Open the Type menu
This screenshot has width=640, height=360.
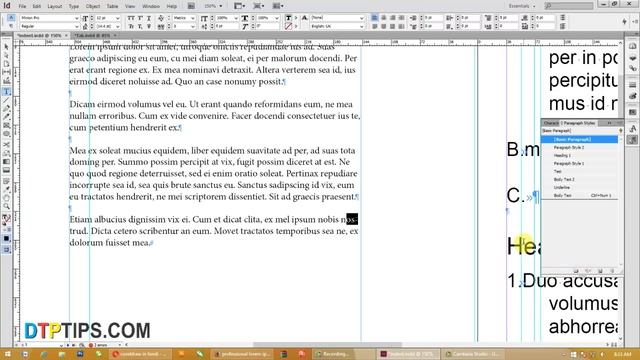point(73,7)
